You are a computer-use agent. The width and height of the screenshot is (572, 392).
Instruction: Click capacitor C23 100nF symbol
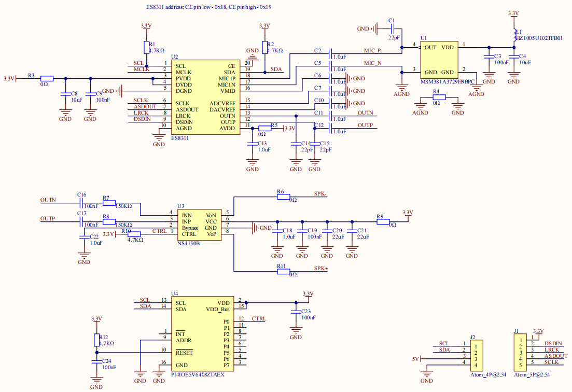[x=296, y=313]
